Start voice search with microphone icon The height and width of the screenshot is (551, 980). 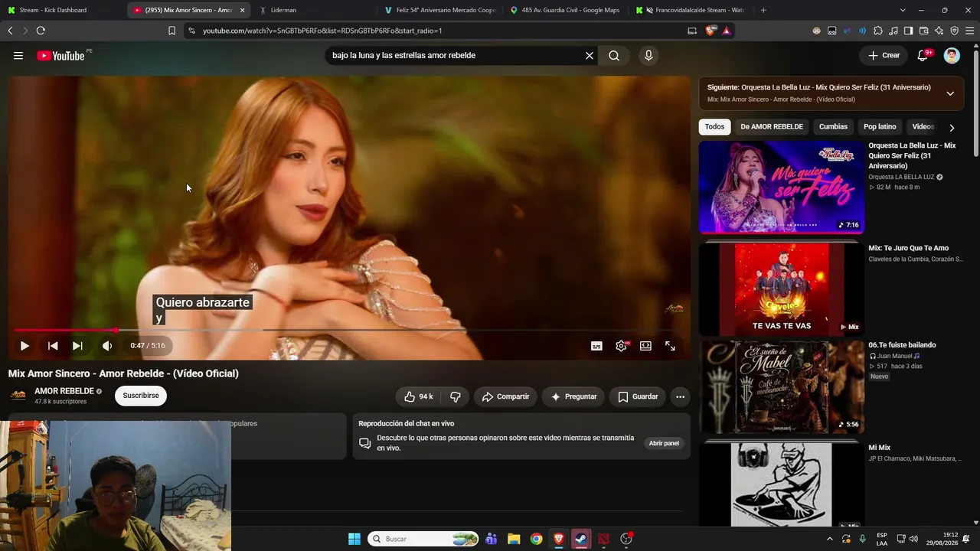(x=648, y=56)
